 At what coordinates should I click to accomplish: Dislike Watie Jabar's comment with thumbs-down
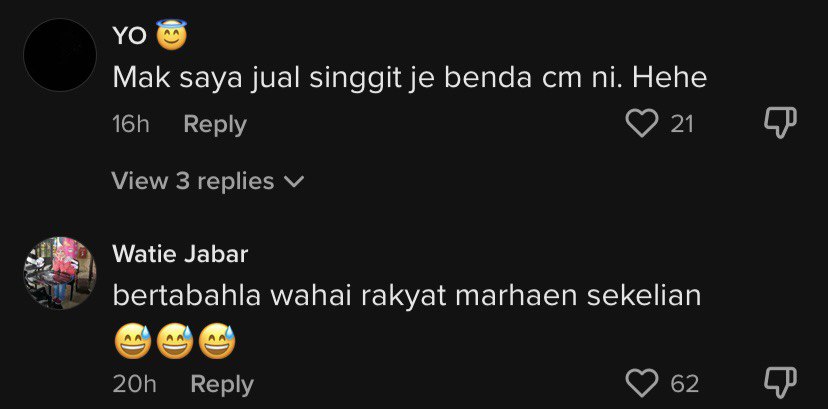tap(780, 383)
